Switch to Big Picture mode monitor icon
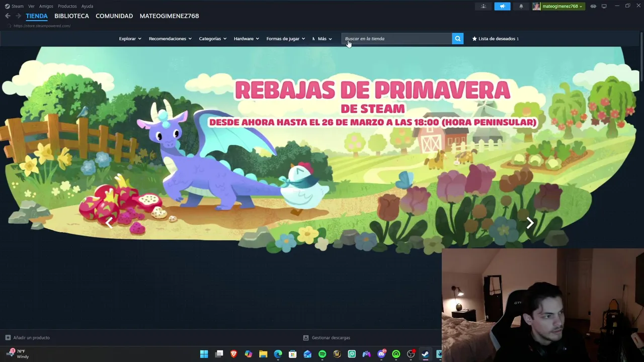Screen dimensions: 644x362 (604, 6)
